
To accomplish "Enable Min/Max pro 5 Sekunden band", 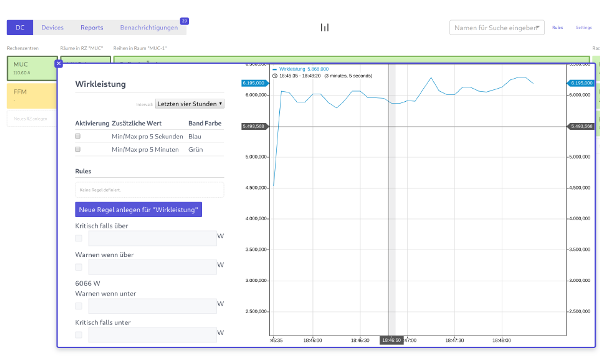I will 78,136.
